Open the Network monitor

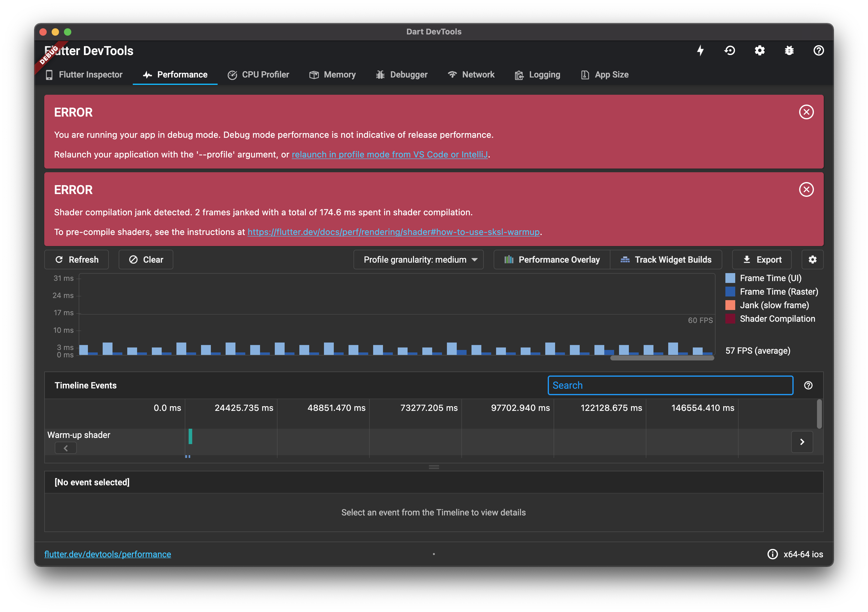tap(471, 74)
